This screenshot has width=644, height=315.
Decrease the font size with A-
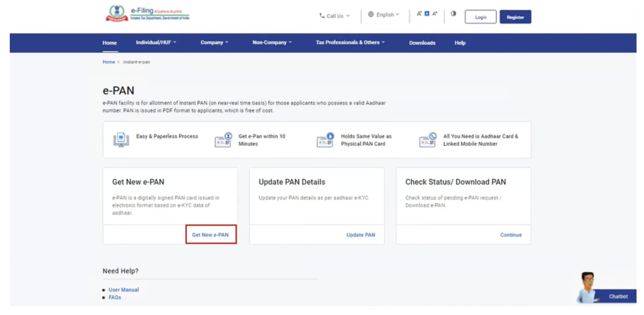point(419,14)
